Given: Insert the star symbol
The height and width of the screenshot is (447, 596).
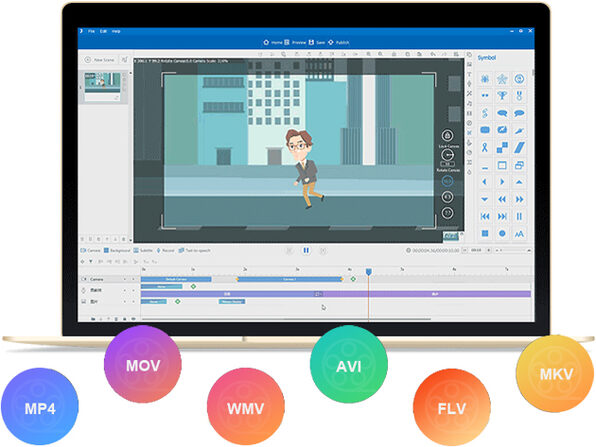Looking at the screenshot, I should click(x=502, y=79).
